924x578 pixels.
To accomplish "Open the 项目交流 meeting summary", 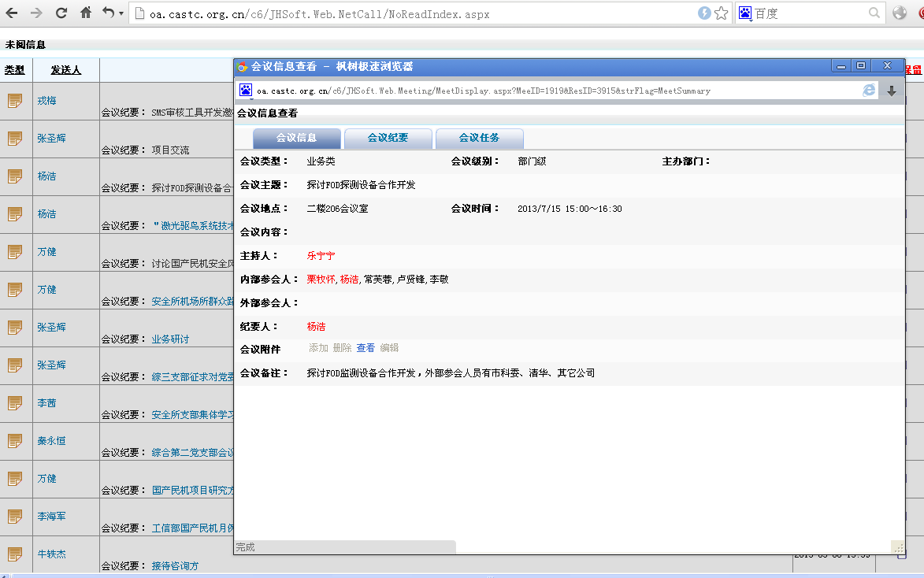I will 170,150.
